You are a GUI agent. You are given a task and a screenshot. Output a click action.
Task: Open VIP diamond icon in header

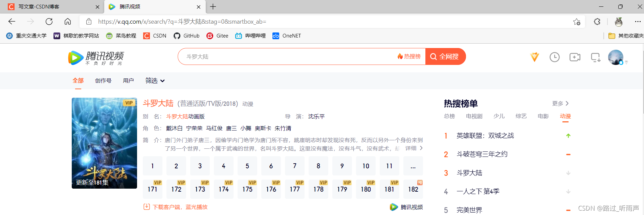pos(535,57)
